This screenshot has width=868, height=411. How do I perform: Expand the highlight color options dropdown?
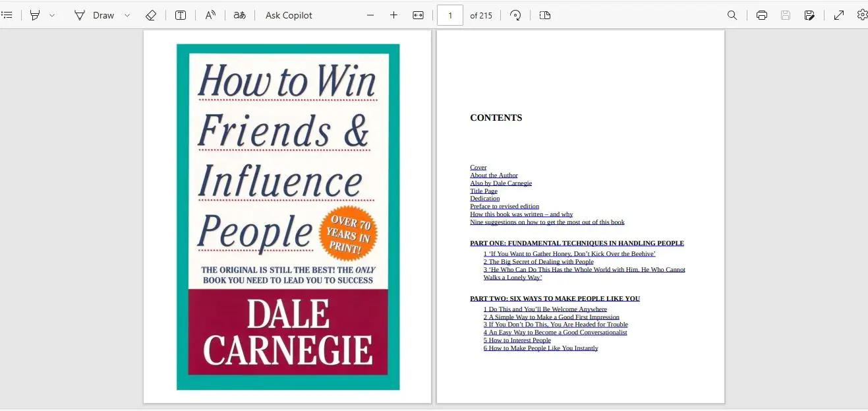(52, 15)
